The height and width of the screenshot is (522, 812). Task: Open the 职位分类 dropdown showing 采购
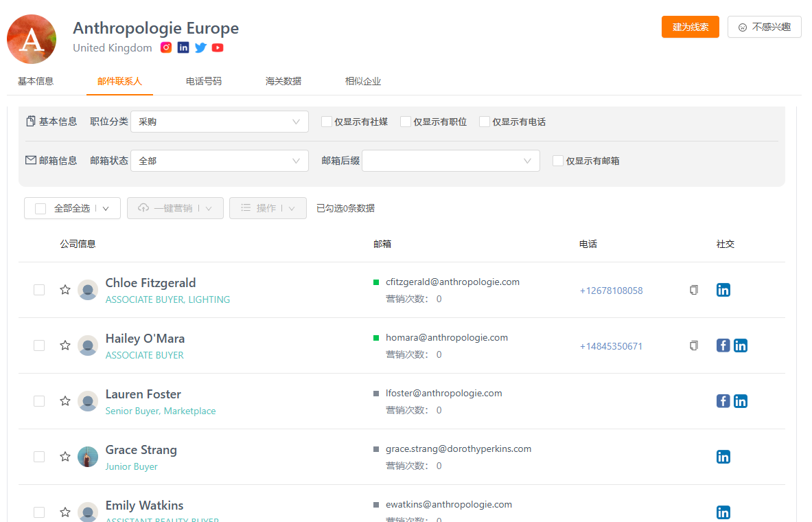click(220, 122)
